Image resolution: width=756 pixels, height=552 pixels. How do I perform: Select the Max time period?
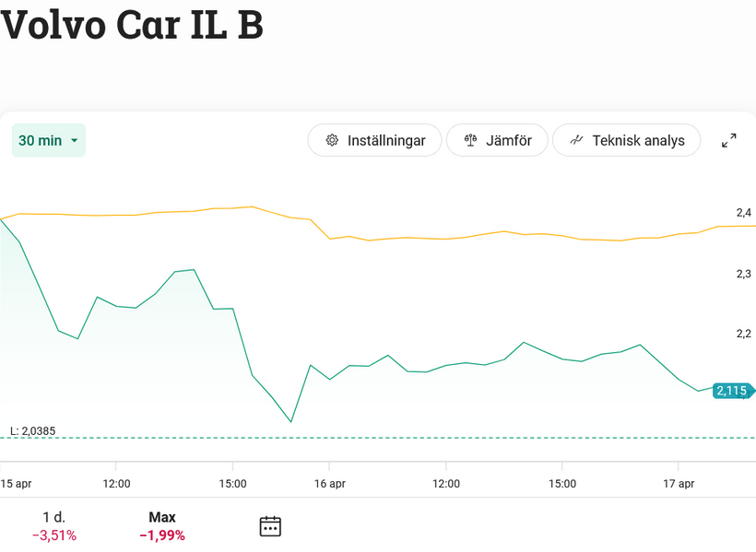[x=162, y=526]
